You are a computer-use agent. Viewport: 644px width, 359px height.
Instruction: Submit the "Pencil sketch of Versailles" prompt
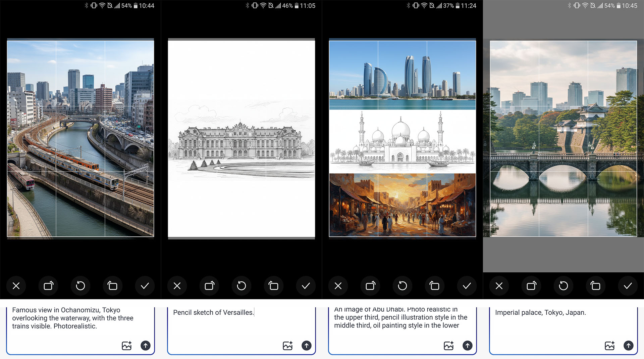point(306,345)
